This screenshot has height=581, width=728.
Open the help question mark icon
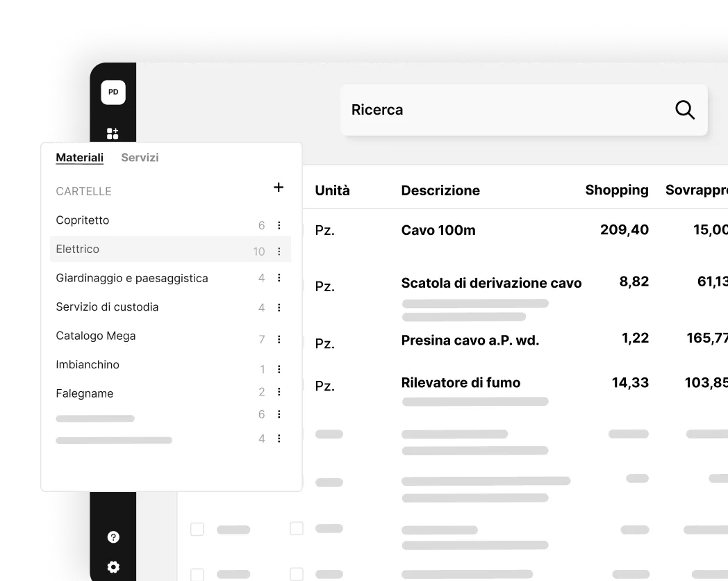click(x=113, y=537)
